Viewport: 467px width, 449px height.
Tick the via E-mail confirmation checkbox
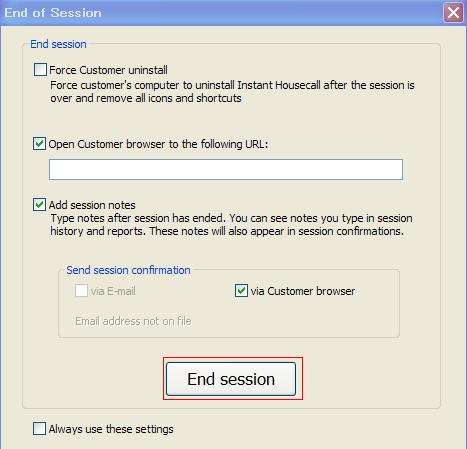pos(81,291)
